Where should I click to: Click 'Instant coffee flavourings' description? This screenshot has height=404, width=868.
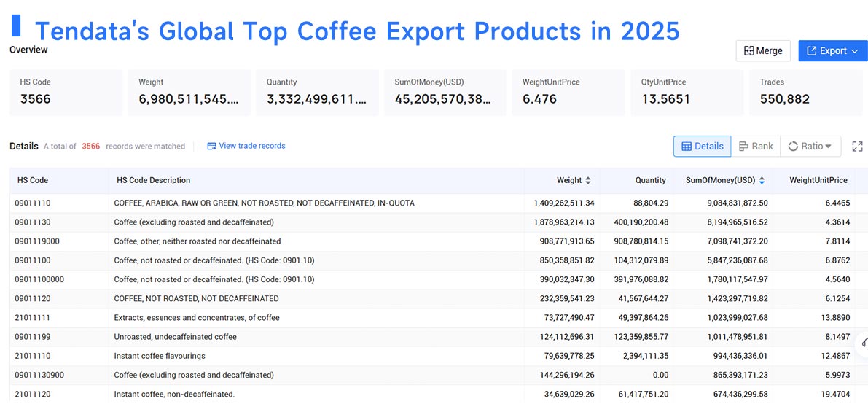(160, 357)
